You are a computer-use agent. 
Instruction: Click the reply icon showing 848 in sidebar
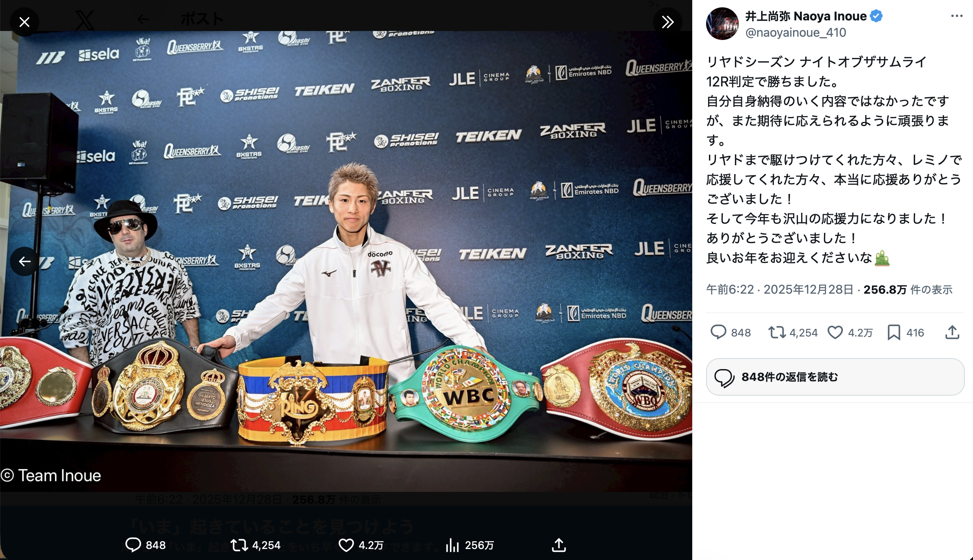tap(718, 332)
